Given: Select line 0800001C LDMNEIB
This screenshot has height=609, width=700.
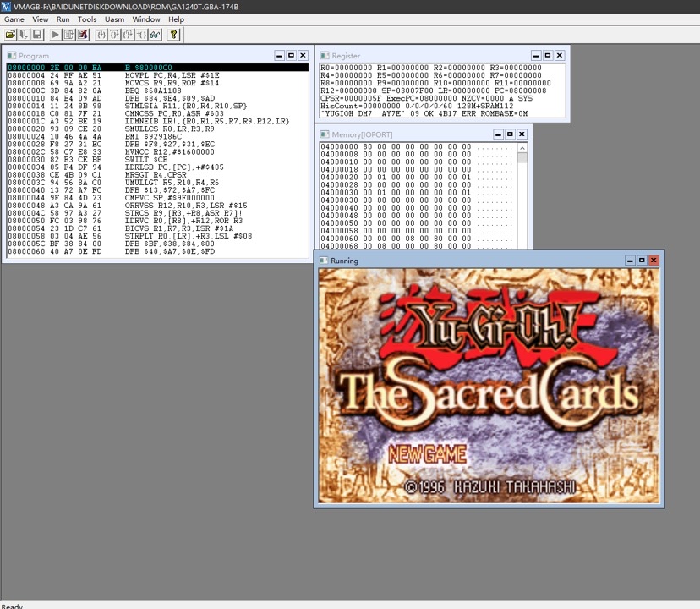Looking at the screenshot, I should click(x=157, y=121).
